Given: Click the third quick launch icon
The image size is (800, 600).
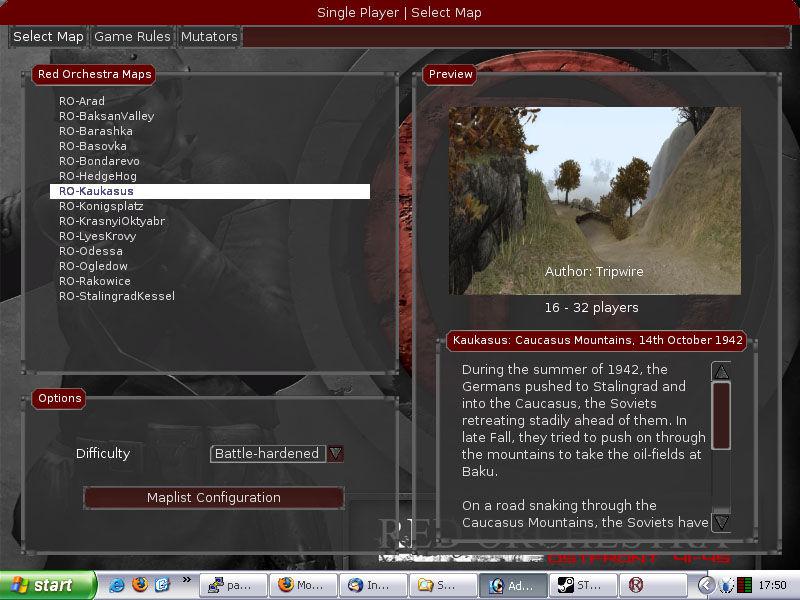Looking at the screenshot, I should click(x=162, y=585).
